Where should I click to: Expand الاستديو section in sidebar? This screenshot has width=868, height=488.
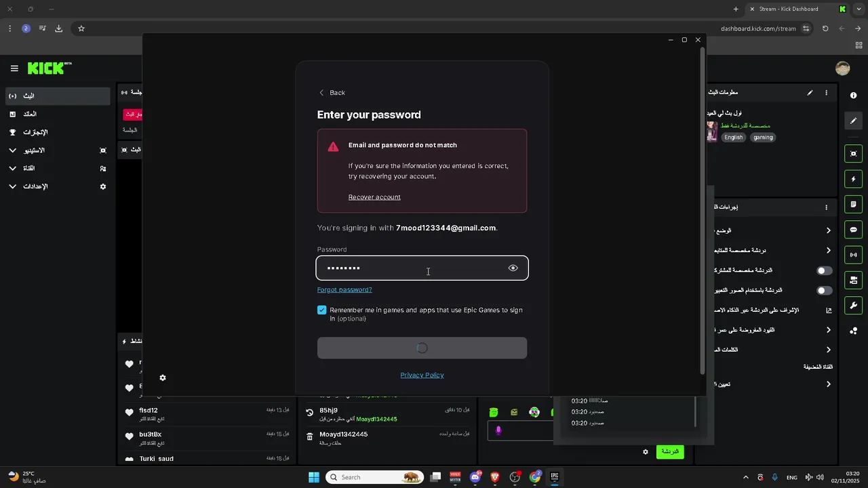(x=12, y=150)
